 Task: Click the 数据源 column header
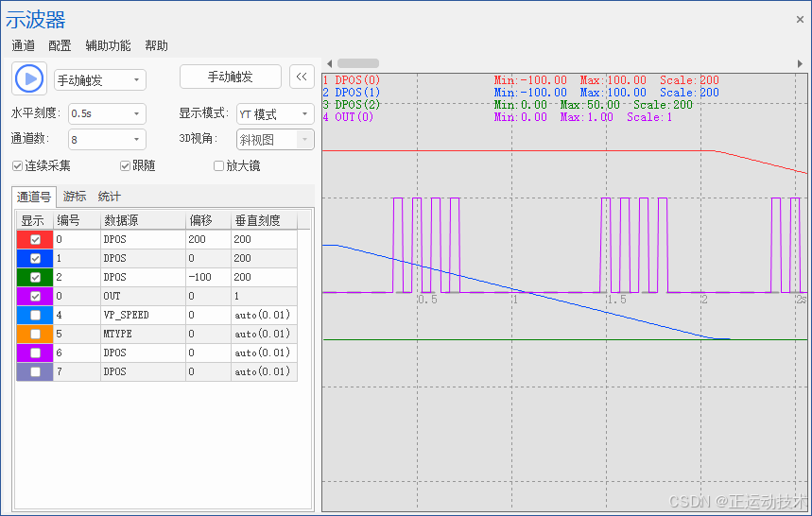click(143, 220)
